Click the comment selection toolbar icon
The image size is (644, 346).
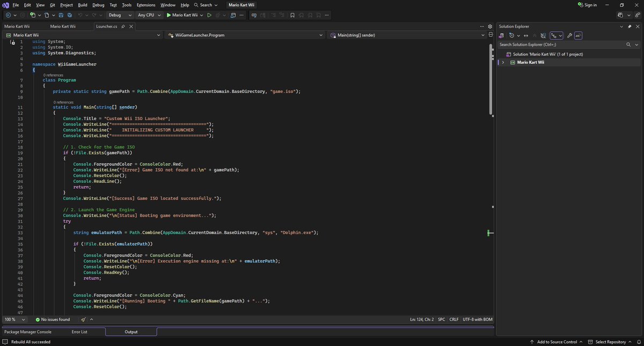tap(273, 15)
